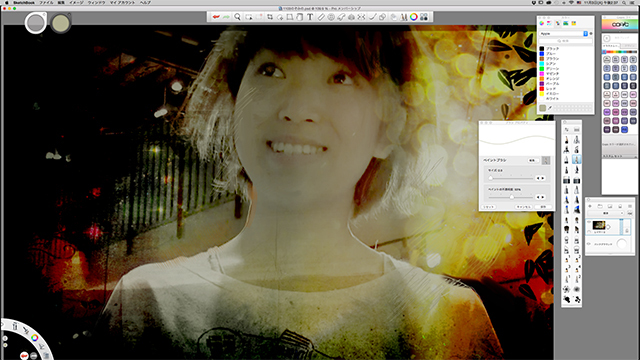The width and height of the screenshot is (640, 360).
Task: Switch to color wheel tab in Colors panel
Action: pyautogui.click(x=541, y=23)
